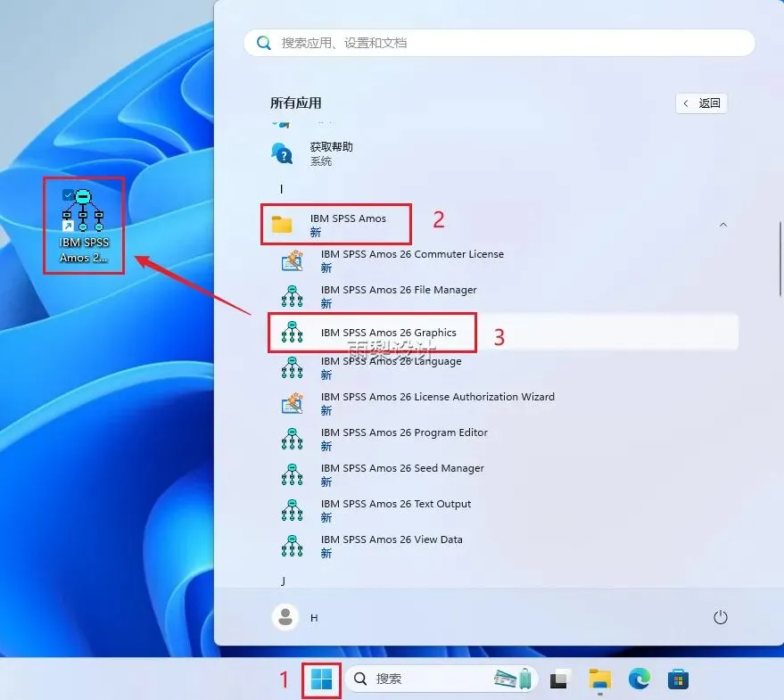Click the Start menu app list scrollbar
Image resolution: width=784 pixels, height=700 pixels.
coord(780,259)
